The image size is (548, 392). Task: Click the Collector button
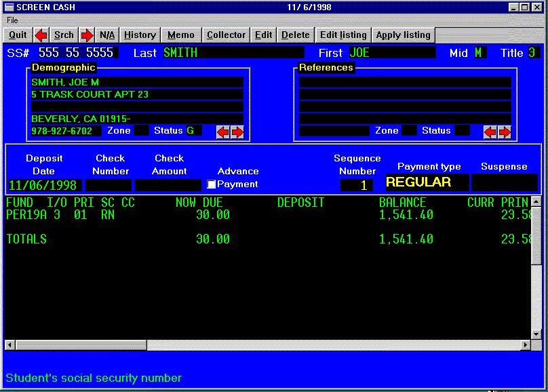point(226,35)
